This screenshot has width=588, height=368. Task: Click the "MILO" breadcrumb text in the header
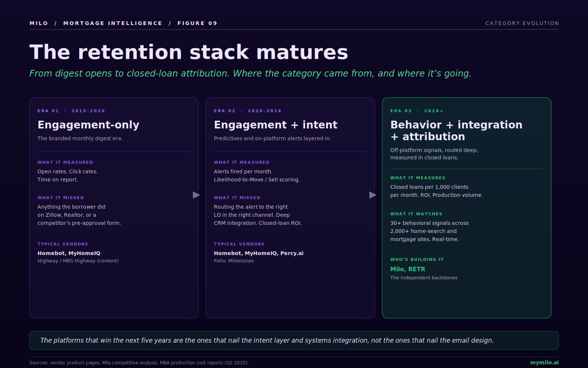point(39,23)
